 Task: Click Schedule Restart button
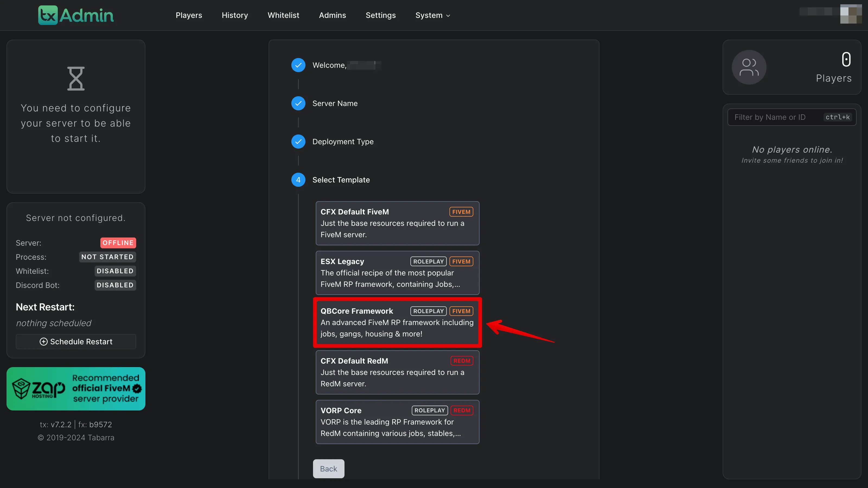pos(76,342)
